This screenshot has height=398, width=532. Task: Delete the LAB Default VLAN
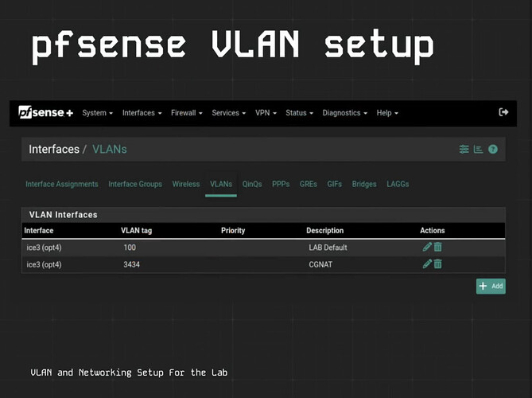(x=438, y=247)
